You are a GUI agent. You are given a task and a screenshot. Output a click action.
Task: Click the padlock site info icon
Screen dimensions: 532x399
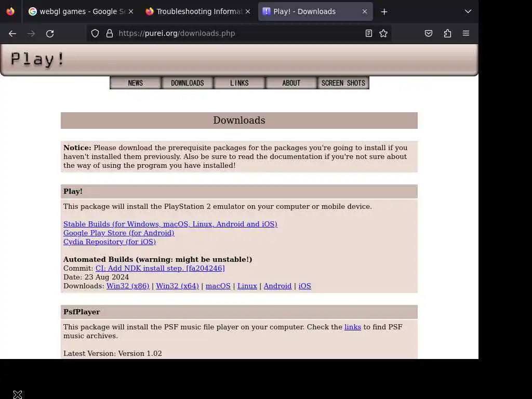point(109,33)
